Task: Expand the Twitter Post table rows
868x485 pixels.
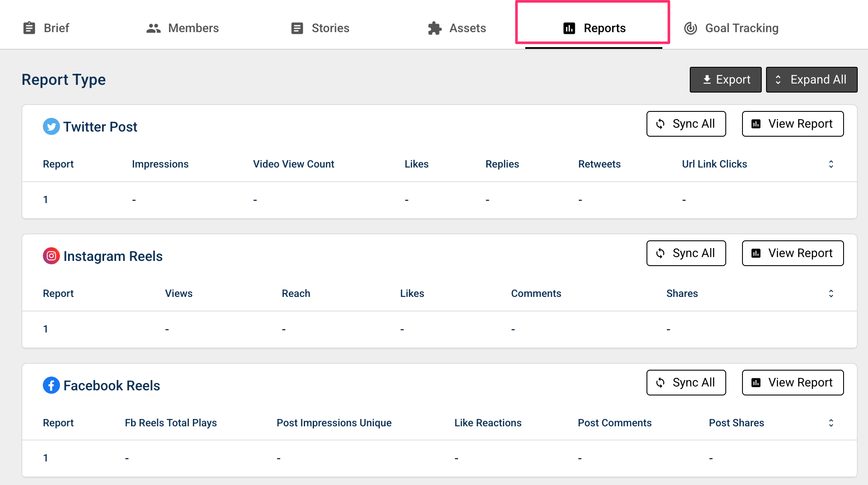Action: (x=831, y=164)
